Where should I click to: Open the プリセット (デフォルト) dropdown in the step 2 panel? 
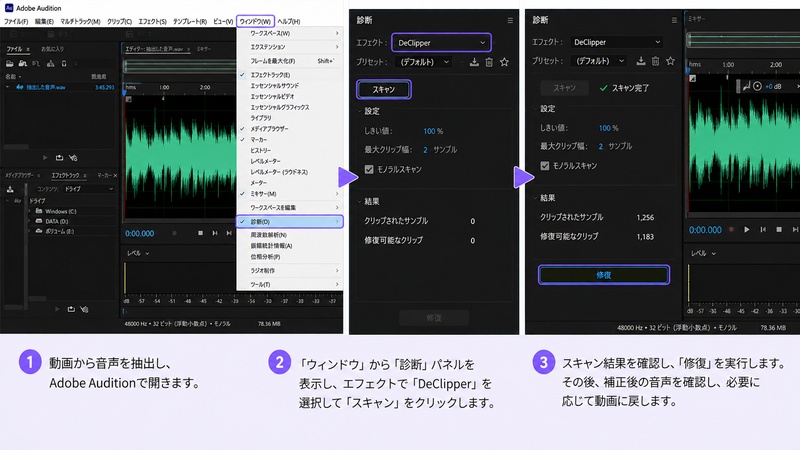coord(424,62)
